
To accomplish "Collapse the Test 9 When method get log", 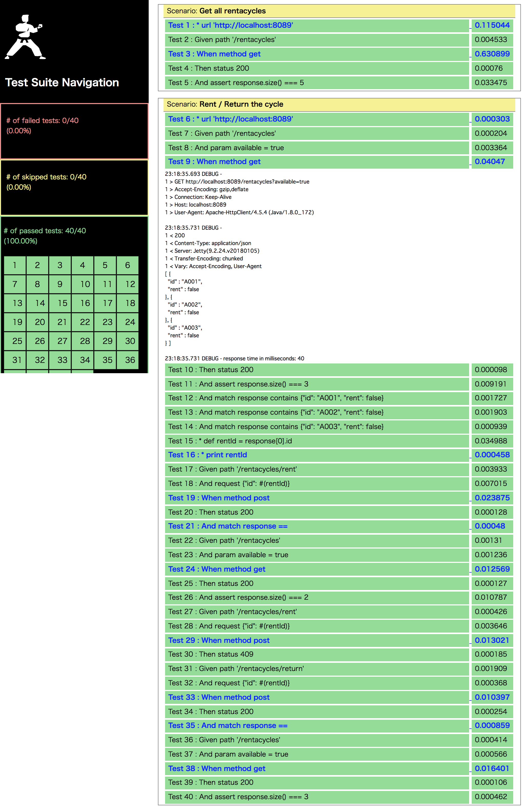I will point(214,161).
